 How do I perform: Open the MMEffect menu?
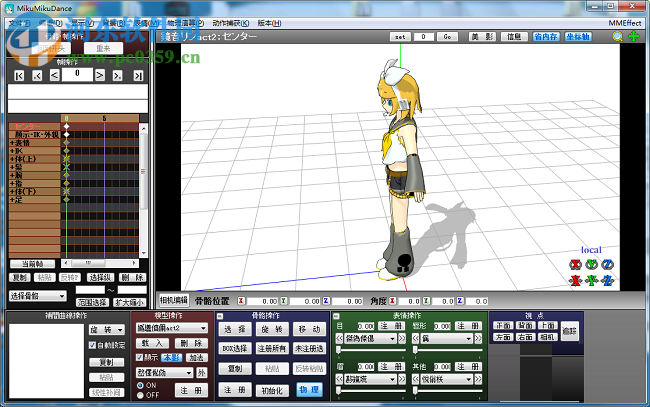click(x=625, y=23)
